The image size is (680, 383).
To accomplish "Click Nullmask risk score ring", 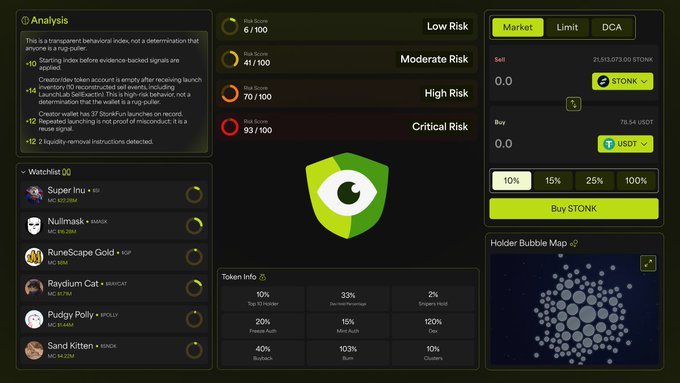I will click(194, 226).
